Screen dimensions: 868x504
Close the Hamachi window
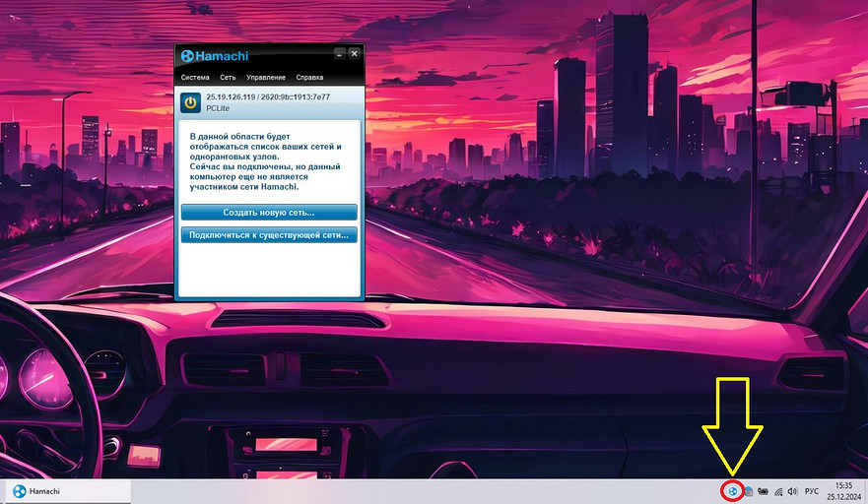point(354,53)
